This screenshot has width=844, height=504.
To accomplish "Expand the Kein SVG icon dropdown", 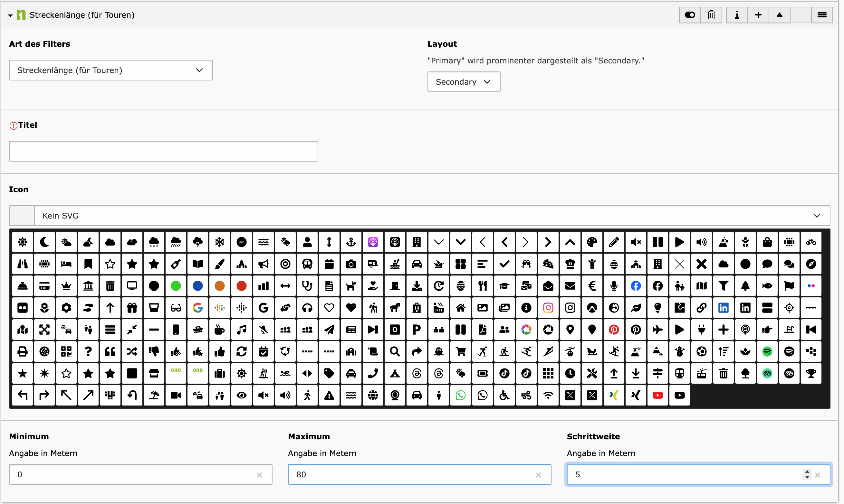I will [432, 216].
